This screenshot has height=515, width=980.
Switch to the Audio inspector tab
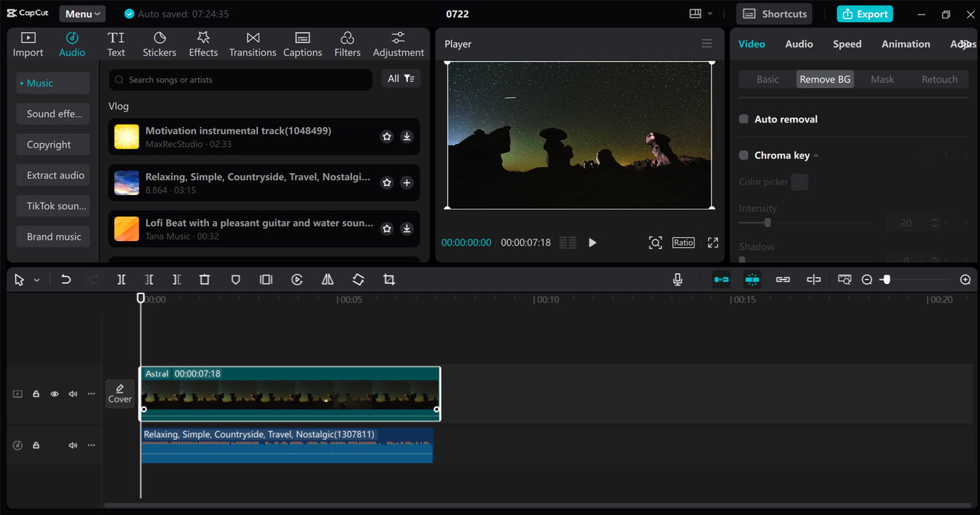click(799, 44)
